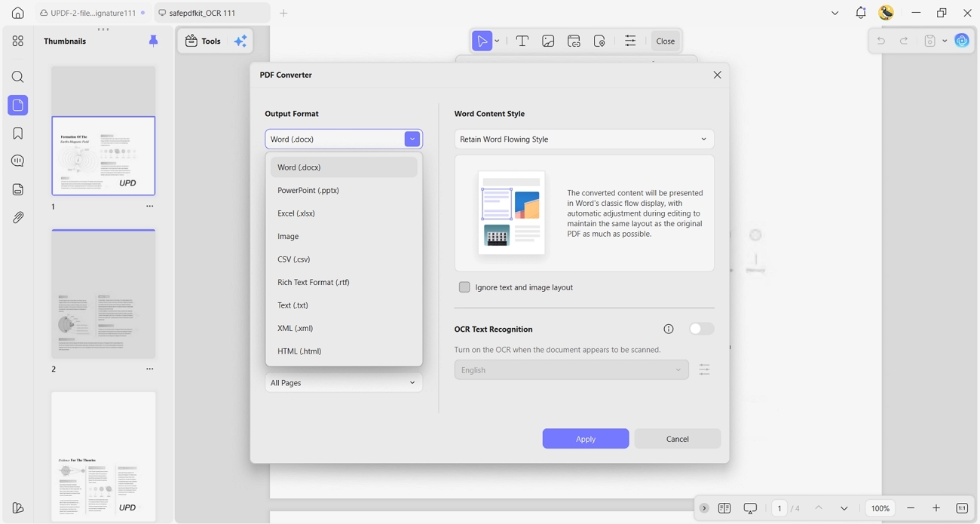The width and height of the screenshot is (980, 524).
Task: Click the page stamp icon in toolbar
Action: [599, 41]
